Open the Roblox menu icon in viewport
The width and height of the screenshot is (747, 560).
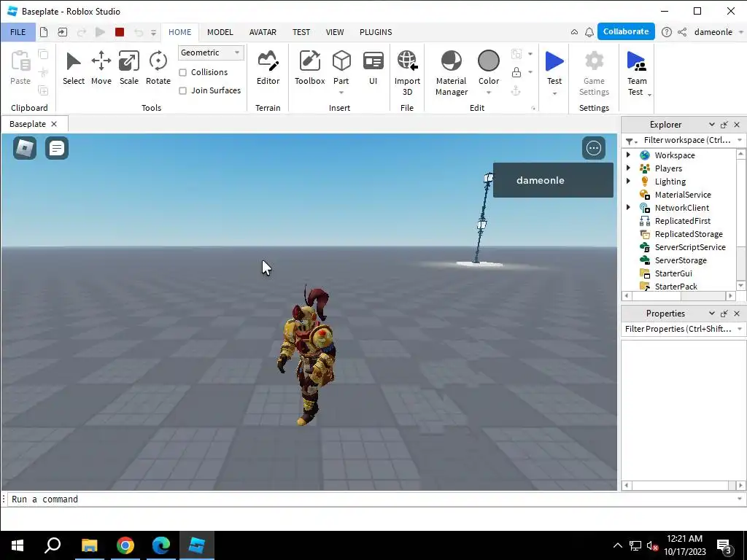click(25, 148)
